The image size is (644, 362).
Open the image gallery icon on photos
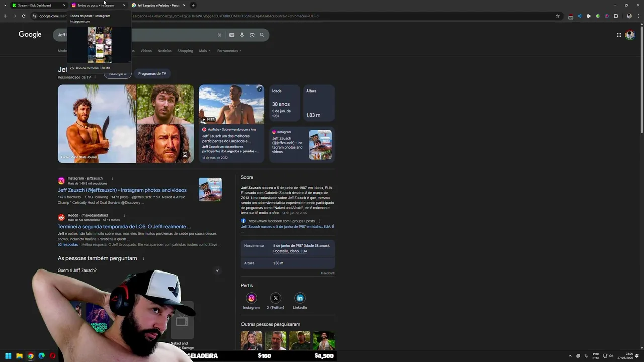[185, 155]
